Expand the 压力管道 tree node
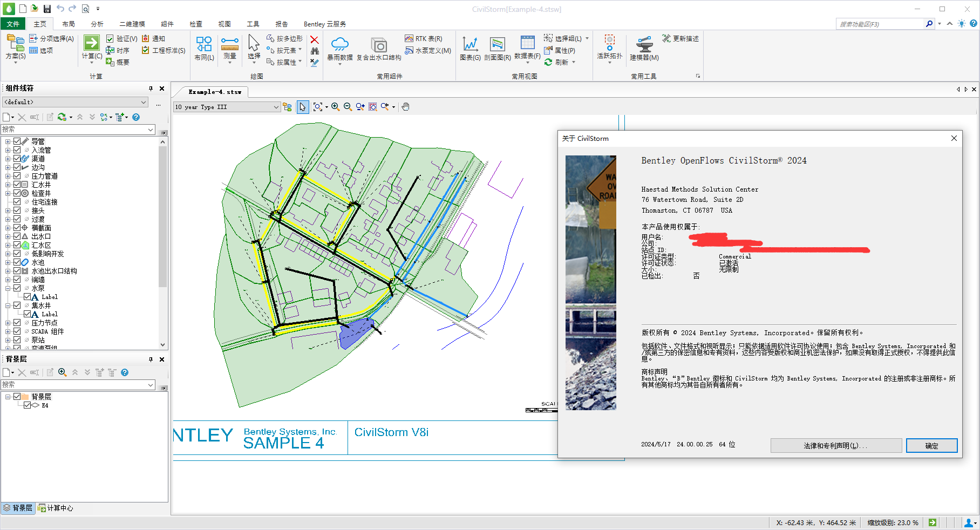This screenshot has width=980, height=530. pos(8,176)
